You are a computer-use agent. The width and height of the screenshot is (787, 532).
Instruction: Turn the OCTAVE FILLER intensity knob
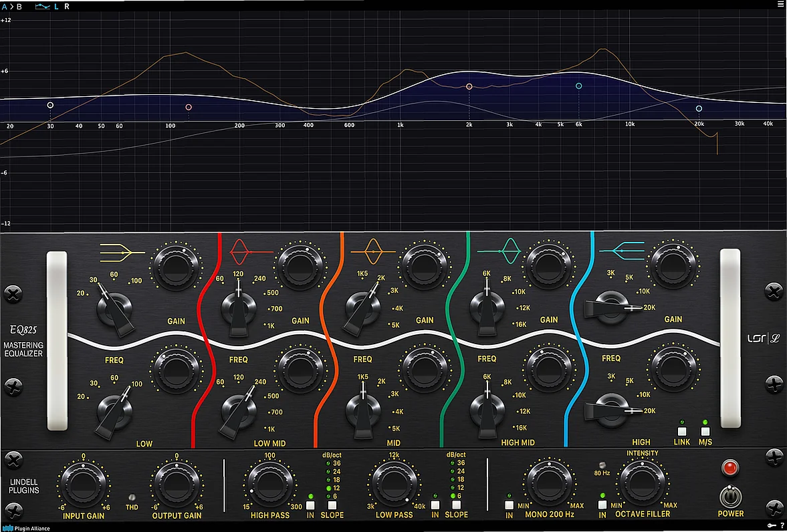click(642, 483)
